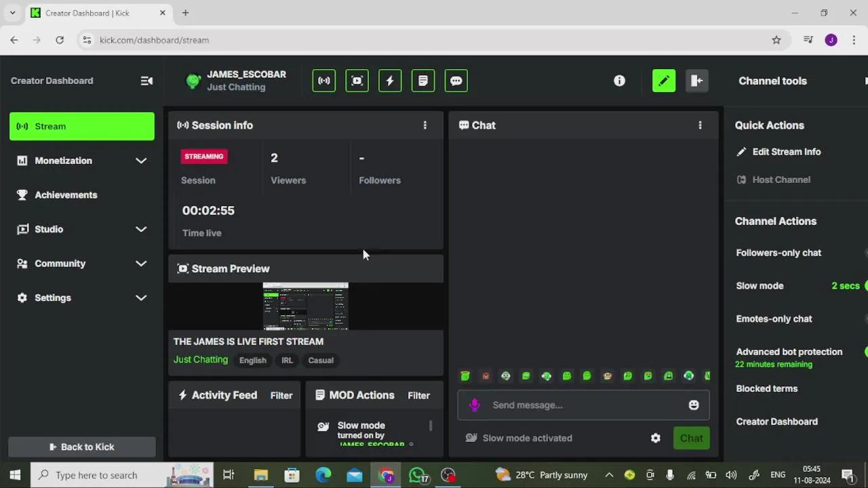The height and width of the screenshot is (488, 868).
Task: Open the Stream Preview panel shortcut icon
Action: 357,81
